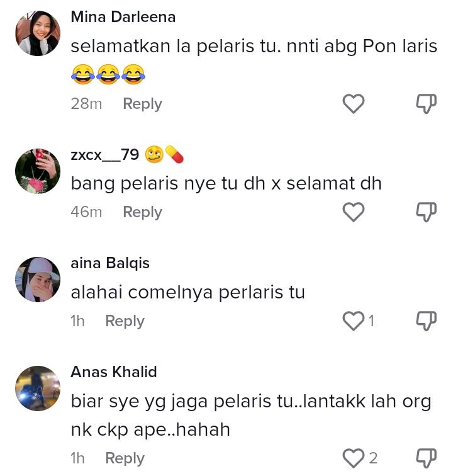The image size is (453, 476).
Task: Open the Mina Darleena username link
Action: [123, 17]
